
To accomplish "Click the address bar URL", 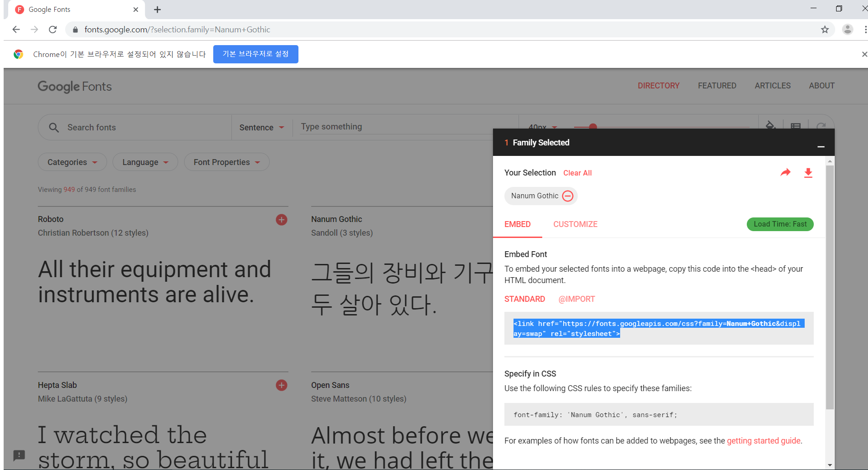I will [177, 30].
